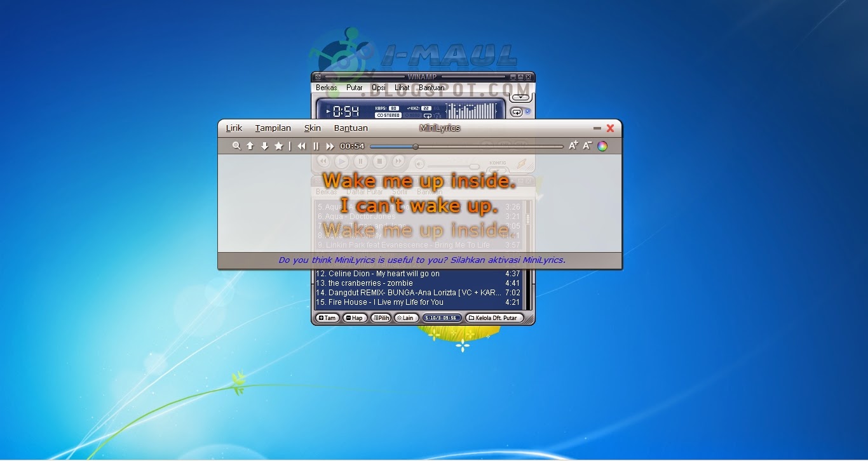Click the fast-forward icon in MiniLyrics toolbar
The image size is (868, 461).
click(x=330, y=146)
